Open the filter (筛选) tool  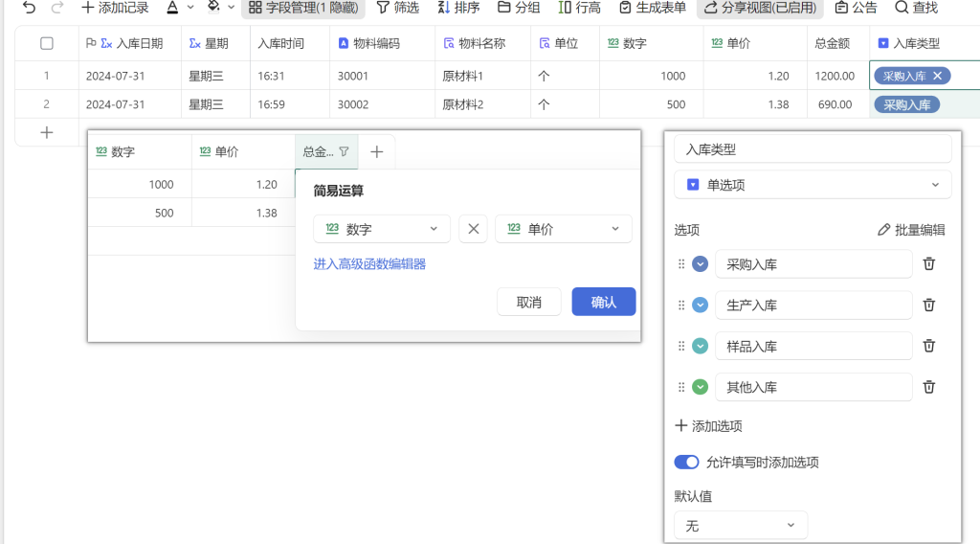coord(397,8)
